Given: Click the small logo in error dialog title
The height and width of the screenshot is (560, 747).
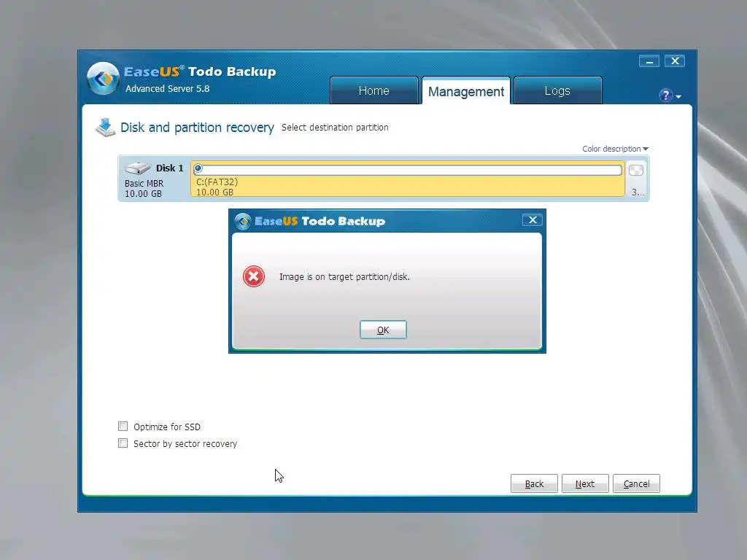Looking at the screenshot, I should point(243,222).
